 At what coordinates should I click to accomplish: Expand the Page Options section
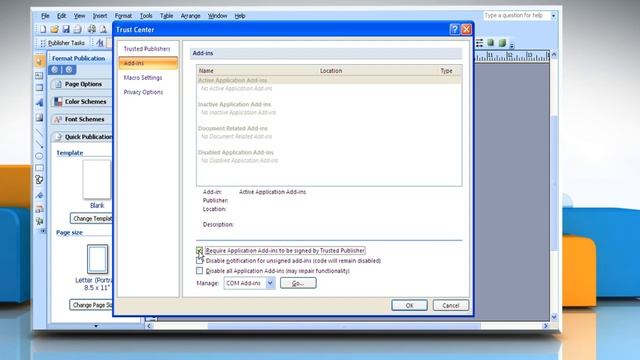click(x=81, y=84)
